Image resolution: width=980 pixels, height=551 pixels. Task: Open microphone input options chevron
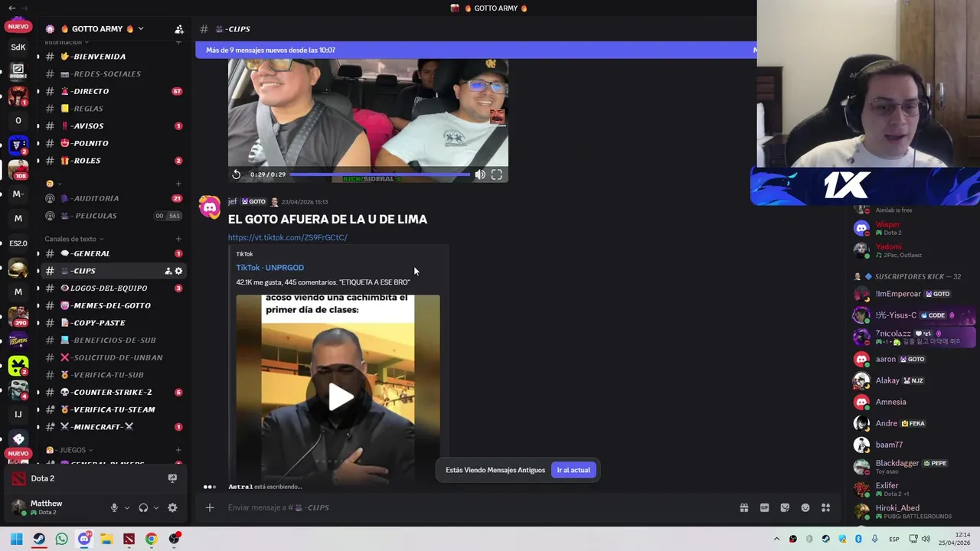pos(127,507)
